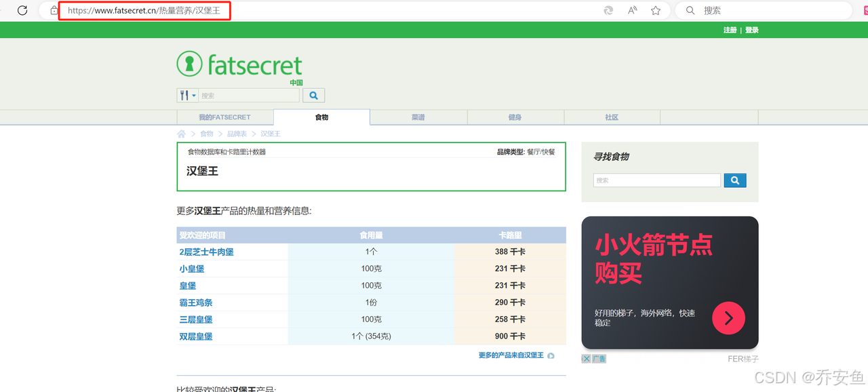
Task: Open the 三层皇堡 link
Action: pyautogui.click(x=196, y=319)
